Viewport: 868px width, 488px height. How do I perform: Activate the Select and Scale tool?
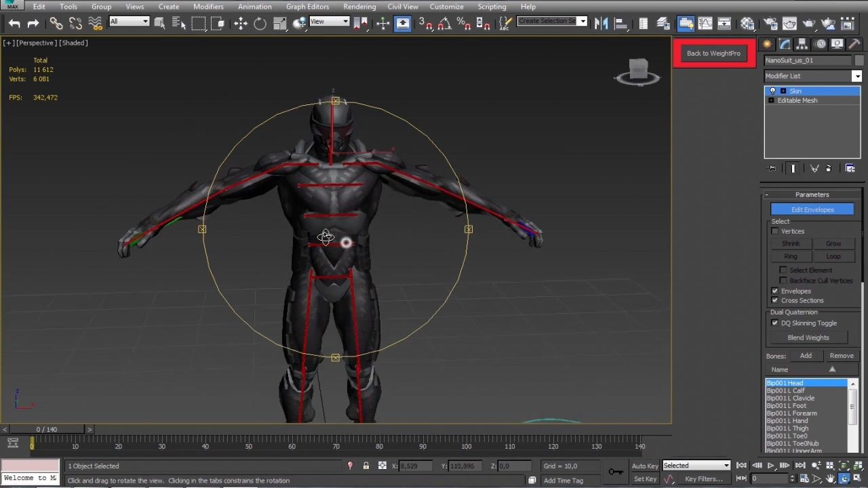tap(279, 24)
